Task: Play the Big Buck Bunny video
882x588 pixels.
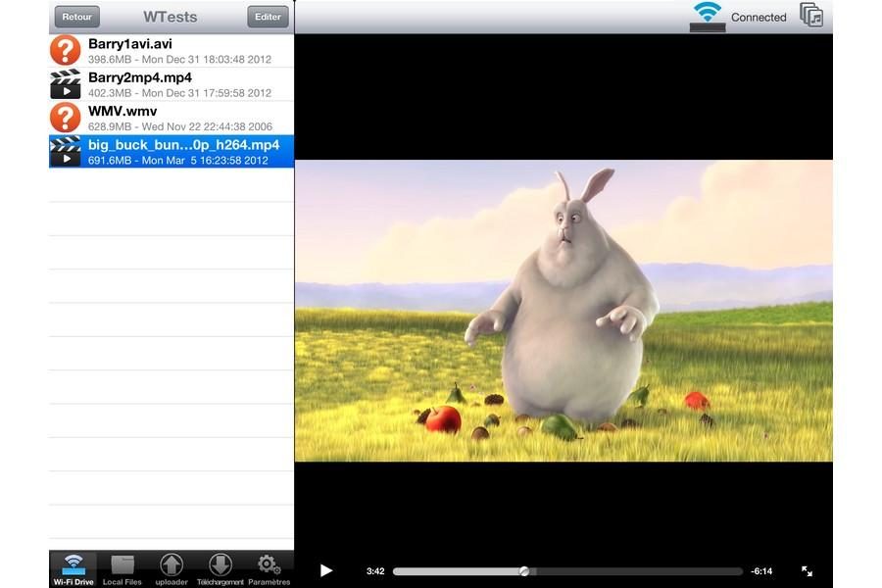Action: click(x=326, y=570)
